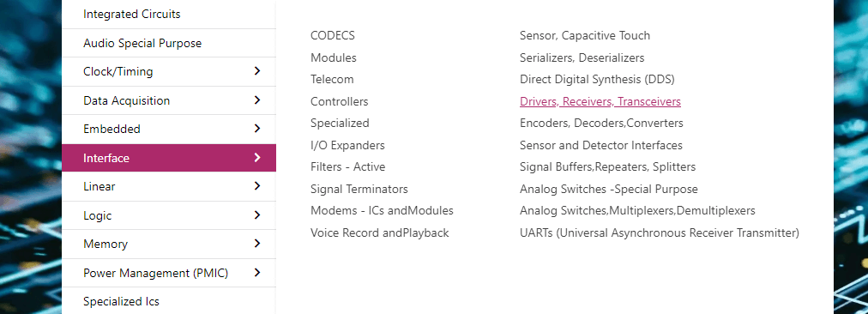Viewport: 868px width, 314px height.
Task: Click the Interface category chevron
Action: [256, 157]
